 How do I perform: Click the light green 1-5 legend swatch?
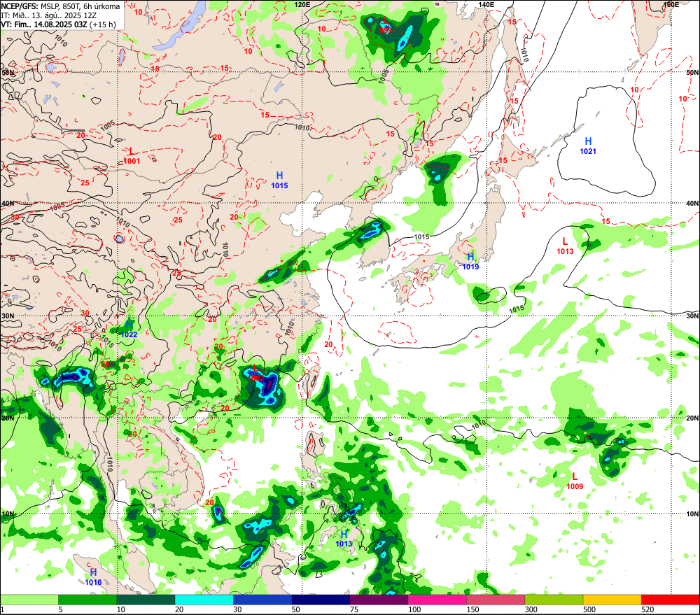[29, 600]
